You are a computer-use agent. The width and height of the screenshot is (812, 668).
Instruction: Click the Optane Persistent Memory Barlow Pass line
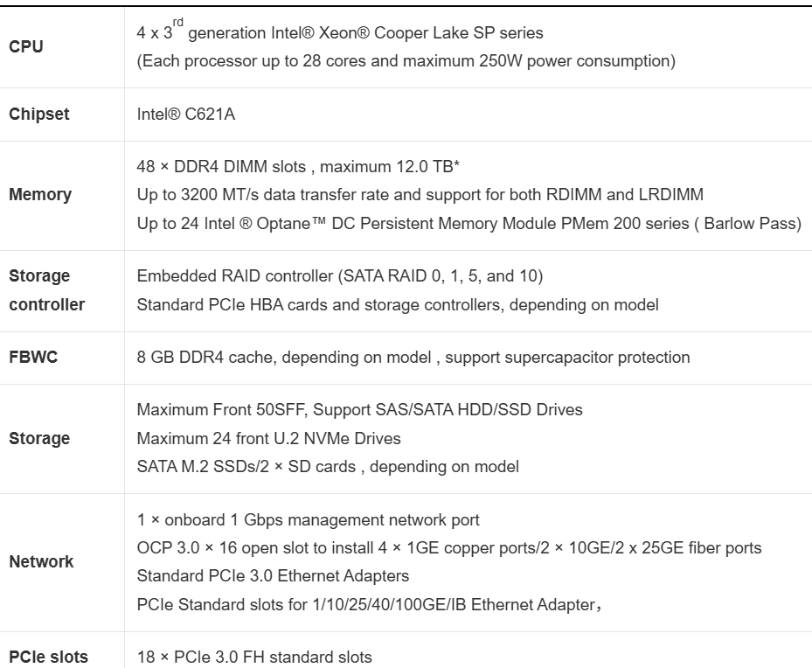pyautogui.click(x=468, y=223)
